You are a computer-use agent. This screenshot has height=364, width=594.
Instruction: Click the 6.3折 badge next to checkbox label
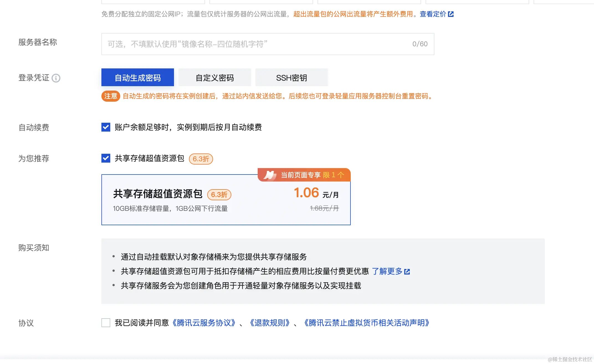point(201,159)
